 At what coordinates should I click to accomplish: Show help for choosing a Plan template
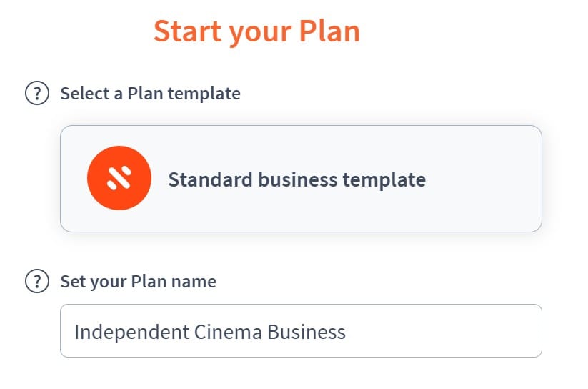(x=36, y=93)
